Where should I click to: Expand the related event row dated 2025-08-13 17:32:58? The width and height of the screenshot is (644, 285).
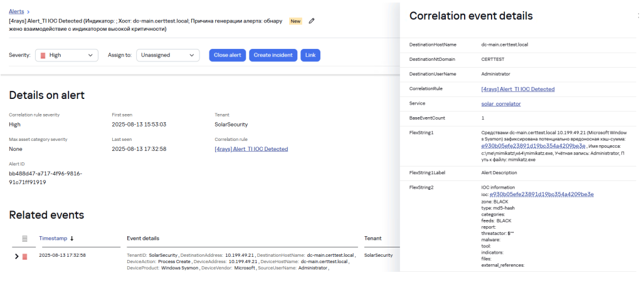point(17,256)
